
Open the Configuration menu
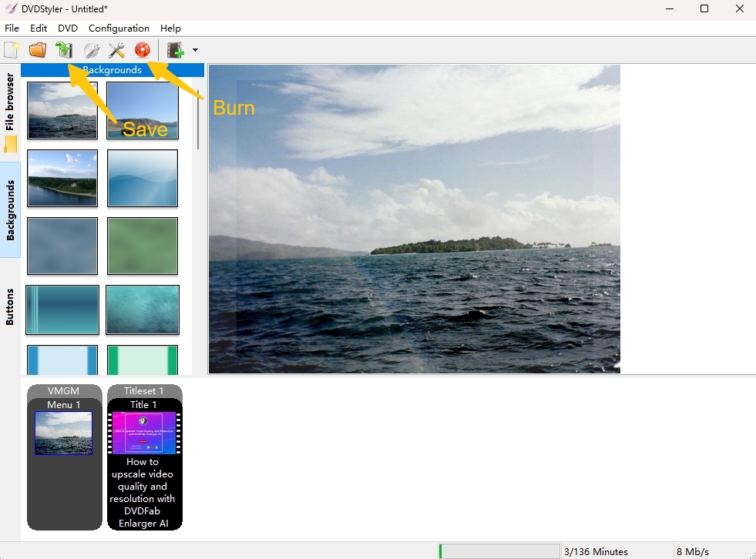119,28
